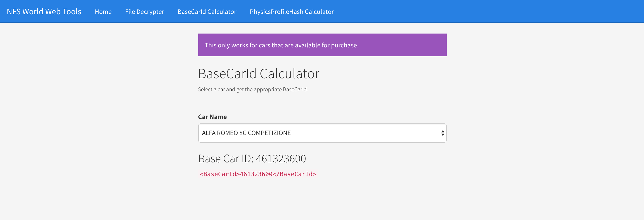Open the NFS World Web Tools brand link
This screenshot has height=220, width=644.
coord(44,11)
